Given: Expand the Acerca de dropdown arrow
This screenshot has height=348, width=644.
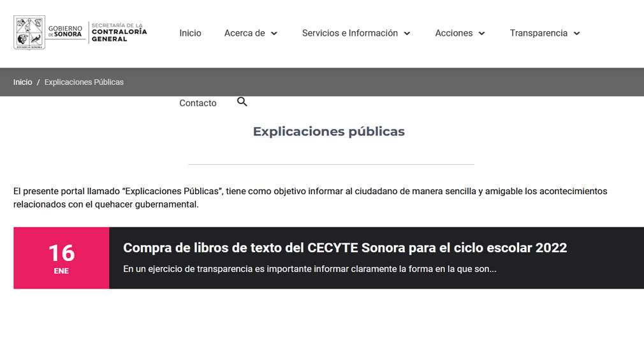Looking at the screenshot, I should click(274, 34).
